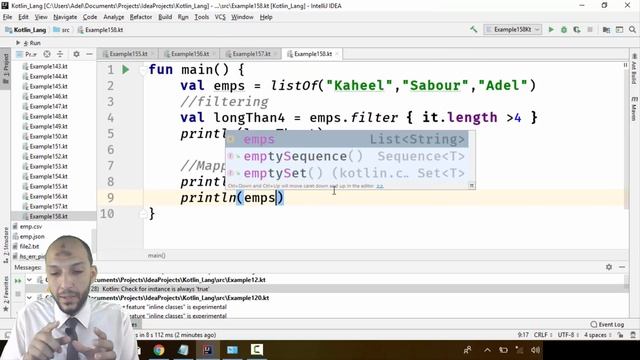This screenshot has height=360, width=640.
Task: Switch to the Example157.kt tab
Action: click(x=251, y=54)
